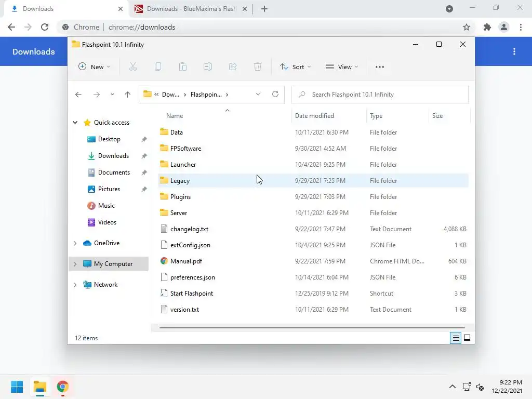Click Chrome icon on taskbar
The height and width of the screenshot is (399, 532).
[63, 387]
